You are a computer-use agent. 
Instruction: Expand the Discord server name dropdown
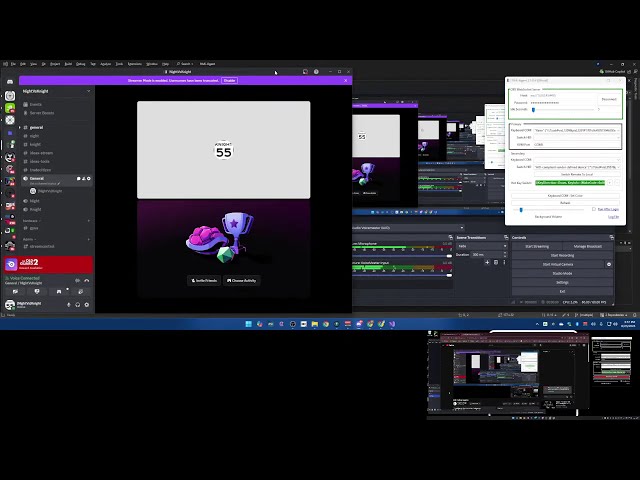pos(89,91)
